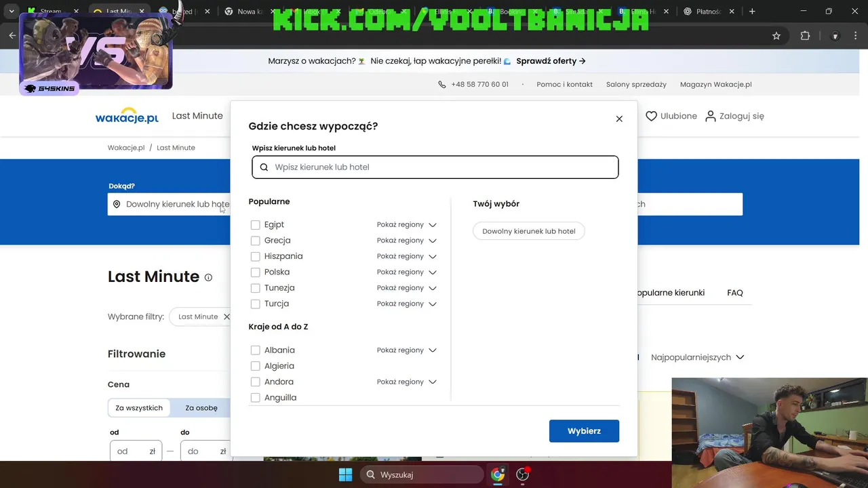The image size is (868, 488).
Task: Check the Egipt checkbox
Action: click(256, 225)
